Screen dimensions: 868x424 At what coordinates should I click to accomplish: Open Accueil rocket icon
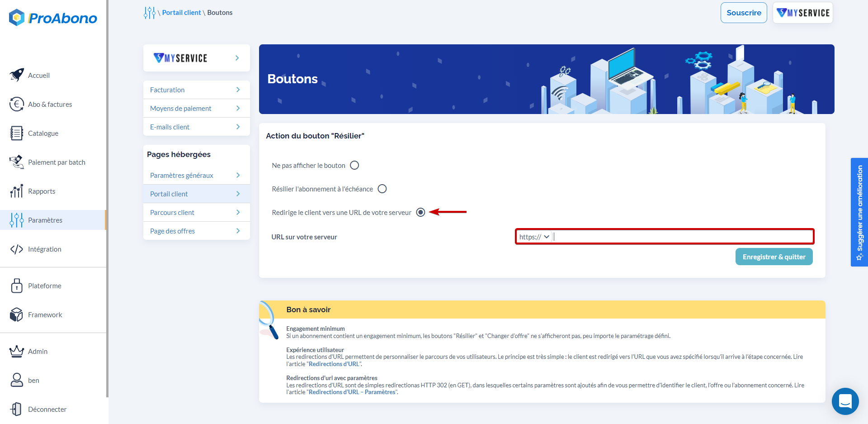[17, 75]
